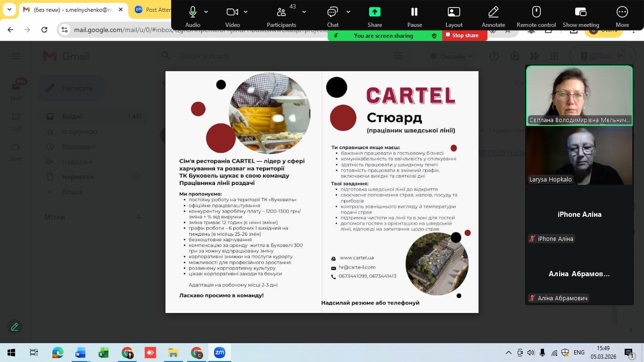The height and width of the screenshot is (362, 644).
Task: Open Participants panel in Zoom
Action: click(281, 12)
